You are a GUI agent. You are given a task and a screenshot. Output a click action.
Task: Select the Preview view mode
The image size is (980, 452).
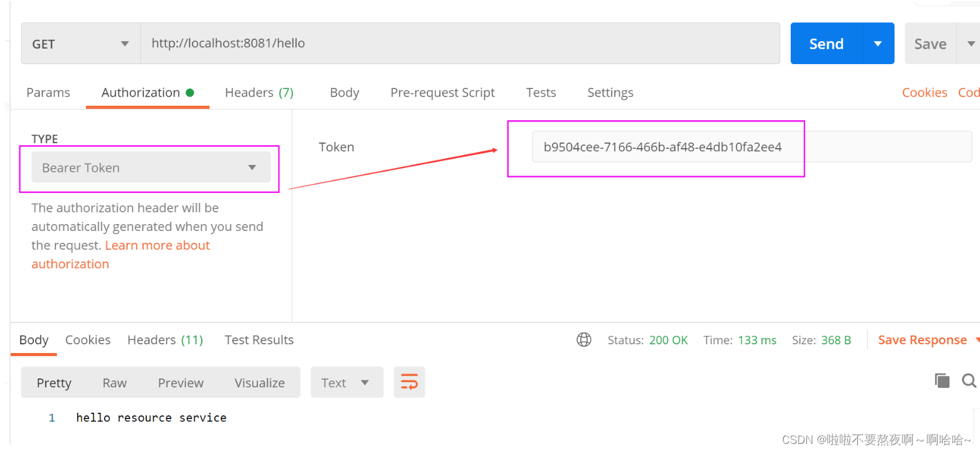[181, 383]
